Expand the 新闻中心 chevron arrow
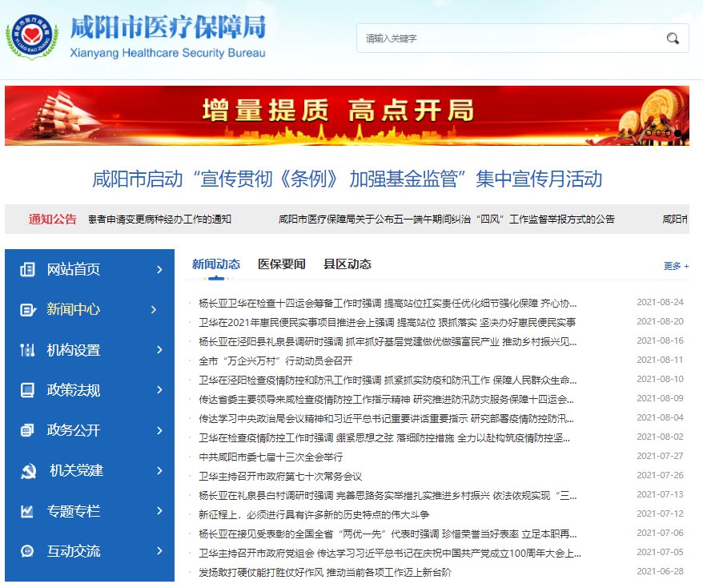This screenshot has width=703, height=588. tap(154, 309)
